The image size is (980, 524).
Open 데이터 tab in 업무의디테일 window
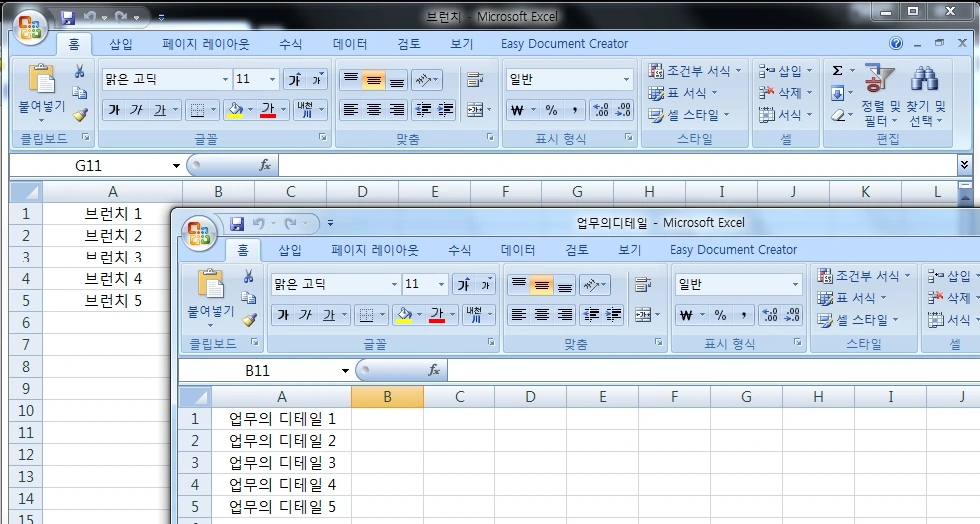click(x=518, y=250)
